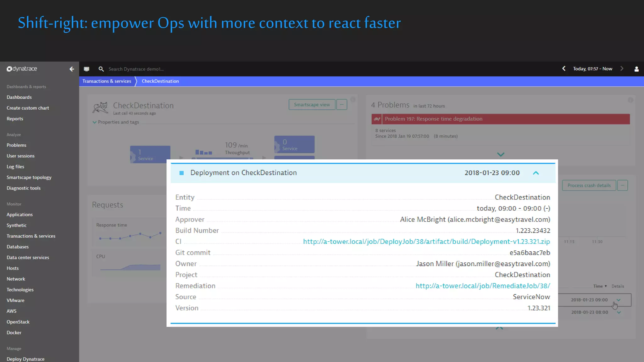Image resolution: width=644 pixels, height=362 pixels.
Task: Click the Search Dynatrace input field
Action: pyautogui.click(x=136, y=69)
